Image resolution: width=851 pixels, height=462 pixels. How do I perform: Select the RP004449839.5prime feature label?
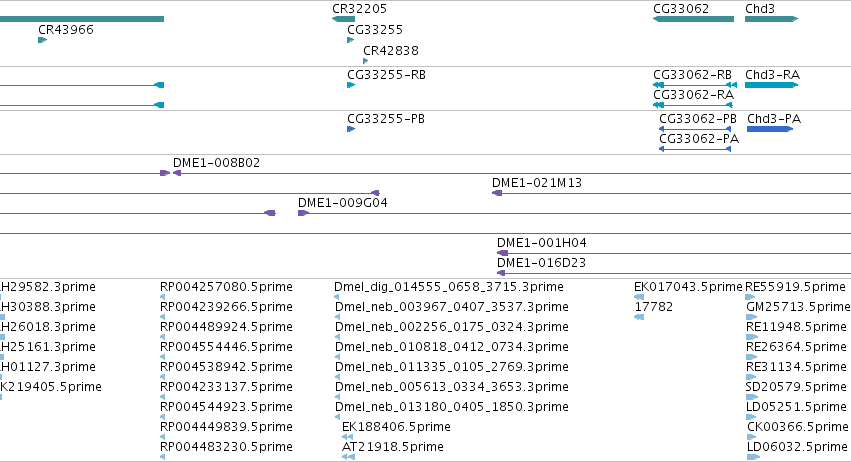pyautogui.click(x=226, y=427)
